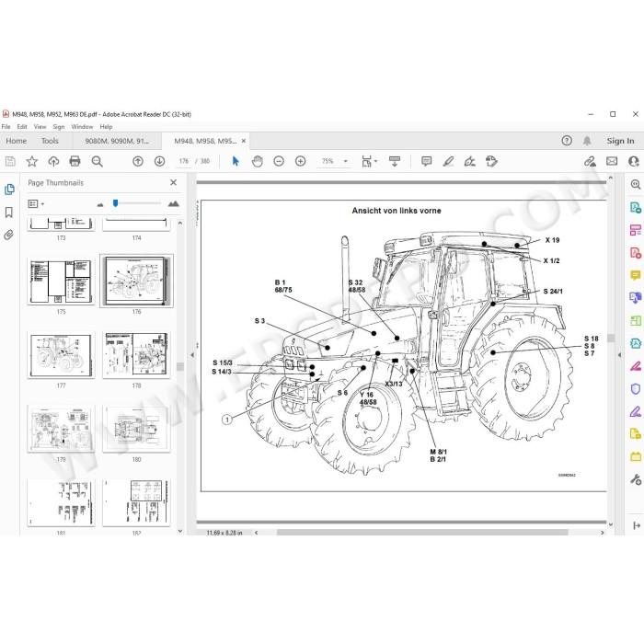Close the Page Thumbnails panel
The image size is (644, 644).
tap(173, 182)
